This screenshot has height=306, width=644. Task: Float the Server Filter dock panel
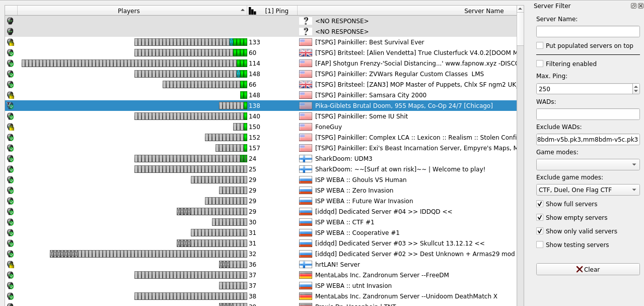click(x=633, y=6)
